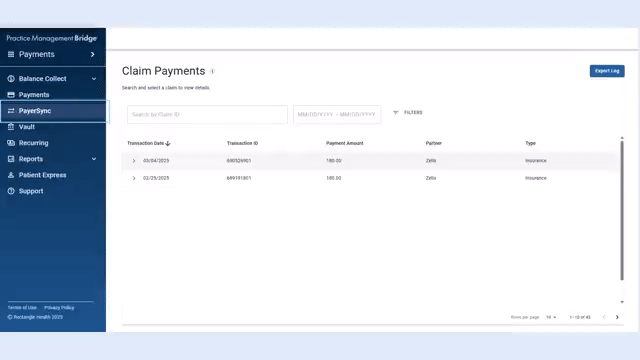This screenshot has height=360, width=640.
Task: Open the Vault sidebar item
Action: click(x=27, y=127)
